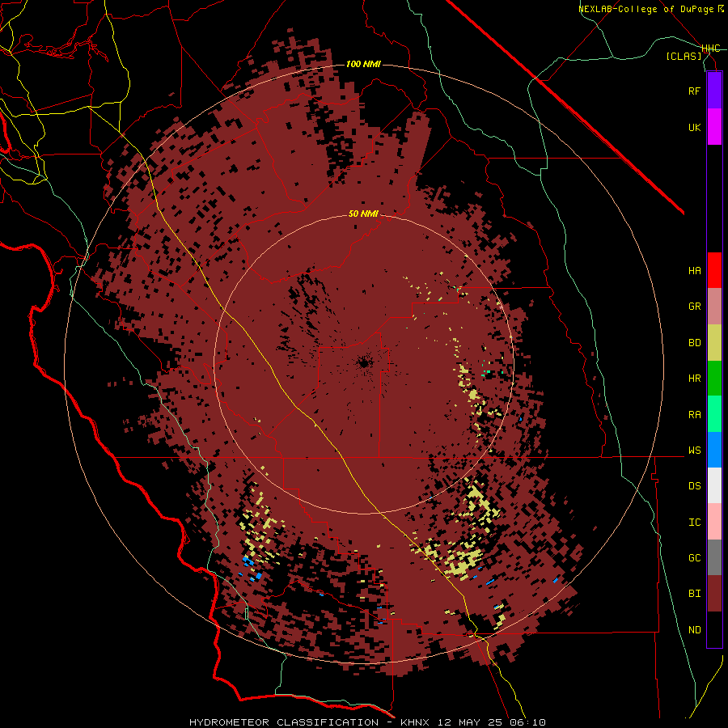
Task: Click the KHNX station identifier
Action: tap(415, 722)
